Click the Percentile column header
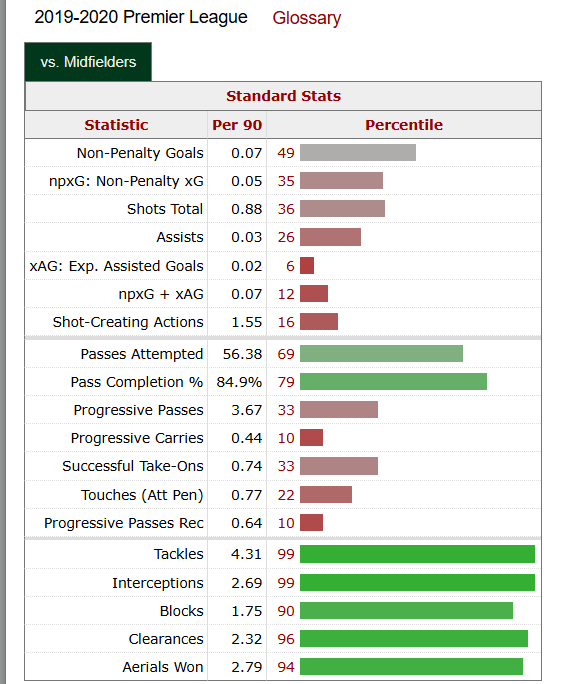 404,125
